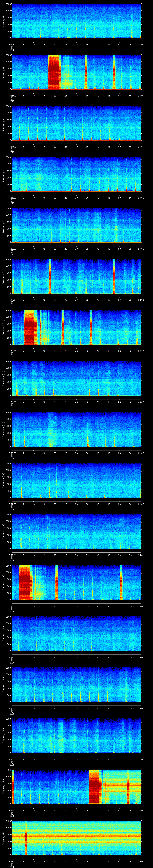Click the 23-second red burst in the 7:28:00 spectrogram

tap(63, 327)
